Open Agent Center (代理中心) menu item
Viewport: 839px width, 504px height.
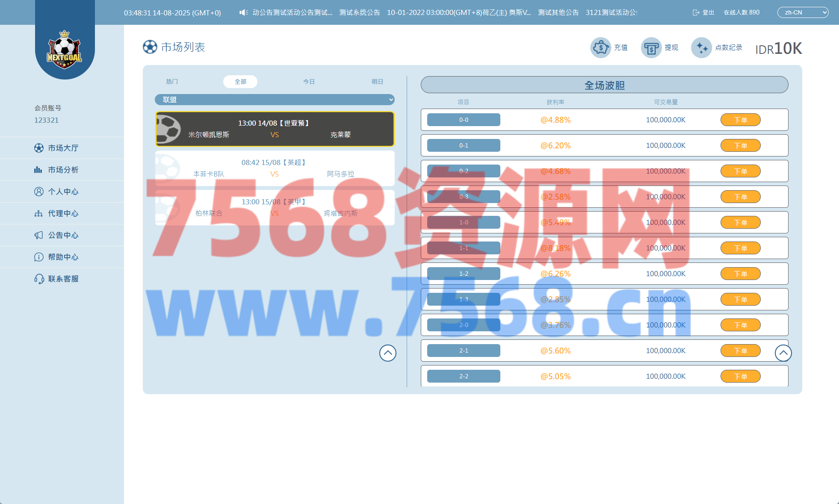tap(62, 213)
